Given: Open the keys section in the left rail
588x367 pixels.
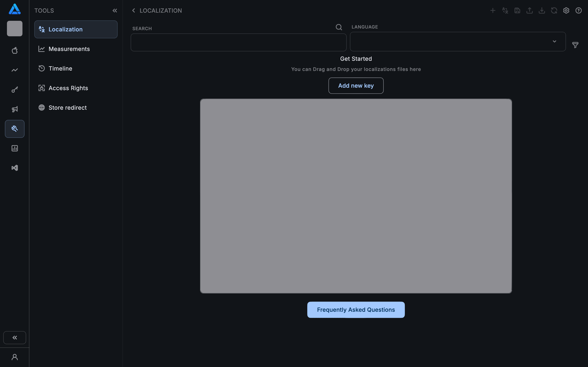Looking at the screenshot, I should pyautogui.click(x=14, y=90).
